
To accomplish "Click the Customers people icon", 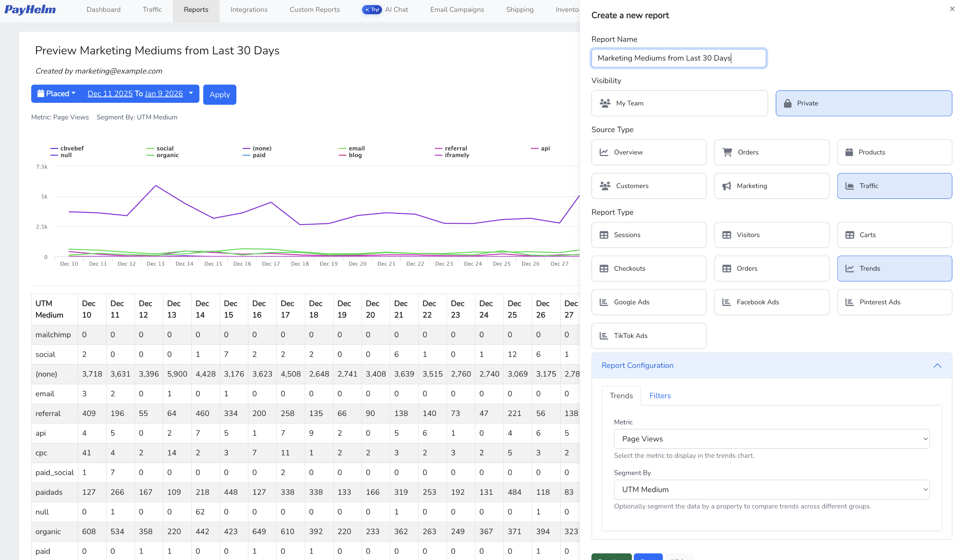I will 605,186.
